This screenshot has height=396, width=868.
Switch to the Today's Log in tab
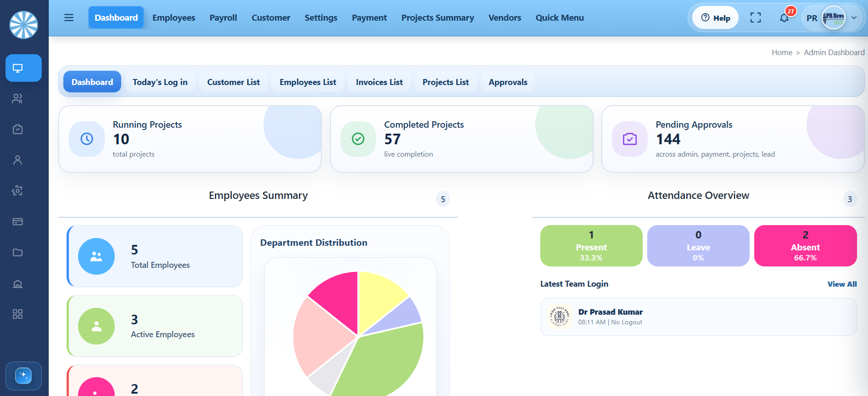coord(160,82)
